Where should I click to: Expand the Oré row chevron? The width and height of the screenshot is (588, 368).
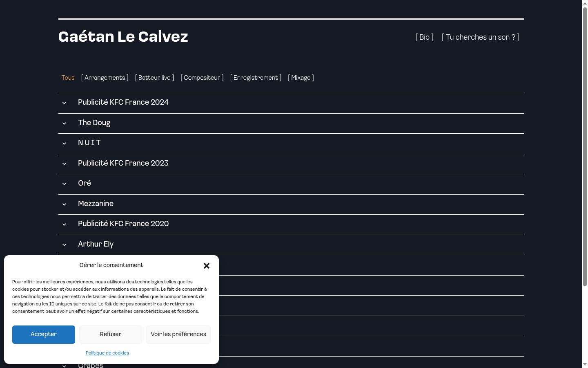tap(64, 184)
